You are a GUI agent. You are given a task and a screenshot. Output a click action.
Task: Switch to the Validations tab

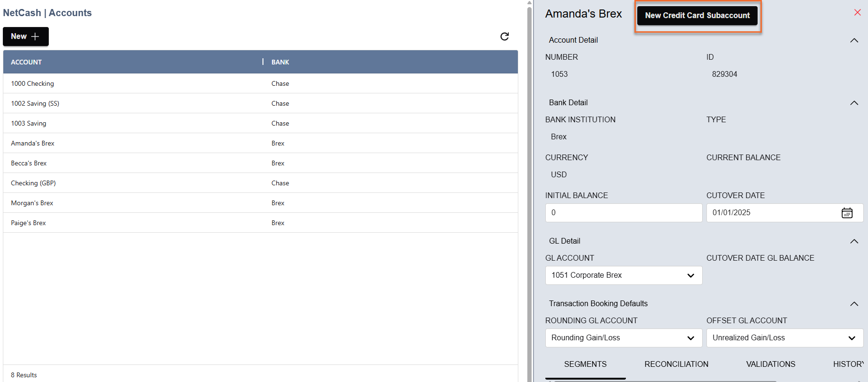pos(770,364)
